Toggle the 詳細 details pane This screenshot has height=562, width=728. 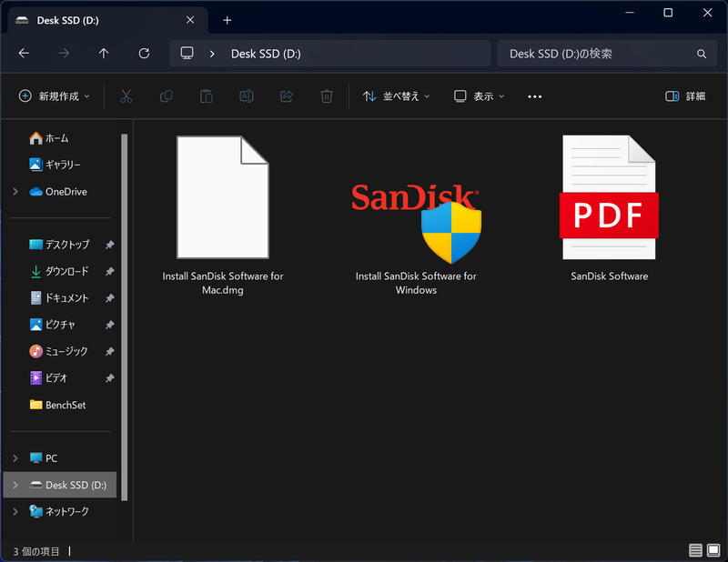tap(685, 96)
